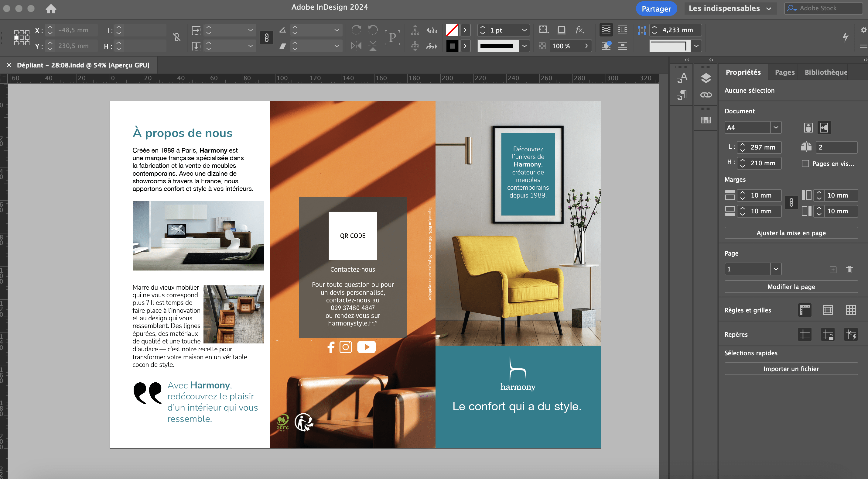Click the document width 297 mm field
The width and height of the screenshot is (868, 479).
coord(765,147)
